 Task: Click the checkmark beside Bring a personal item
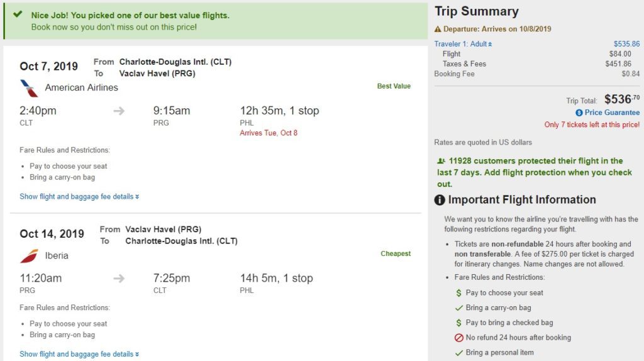pos(459,353)
